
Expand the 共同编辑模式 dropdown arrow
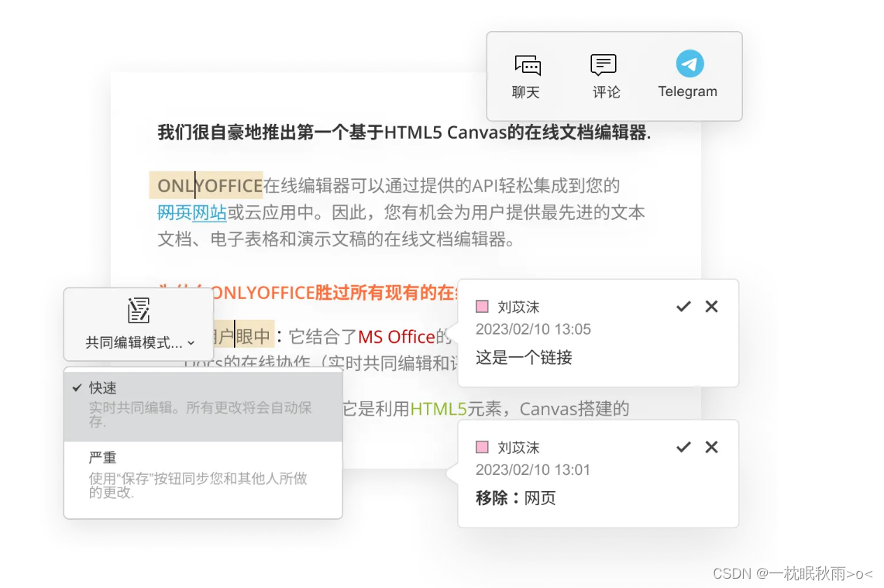[191, 342]
